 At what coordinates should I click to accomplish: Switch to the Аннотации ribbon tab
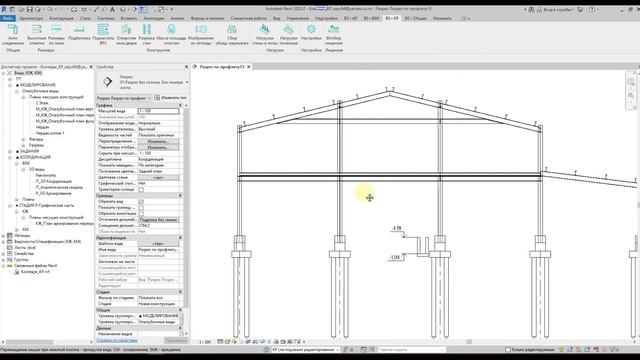(x=153, y=18)
